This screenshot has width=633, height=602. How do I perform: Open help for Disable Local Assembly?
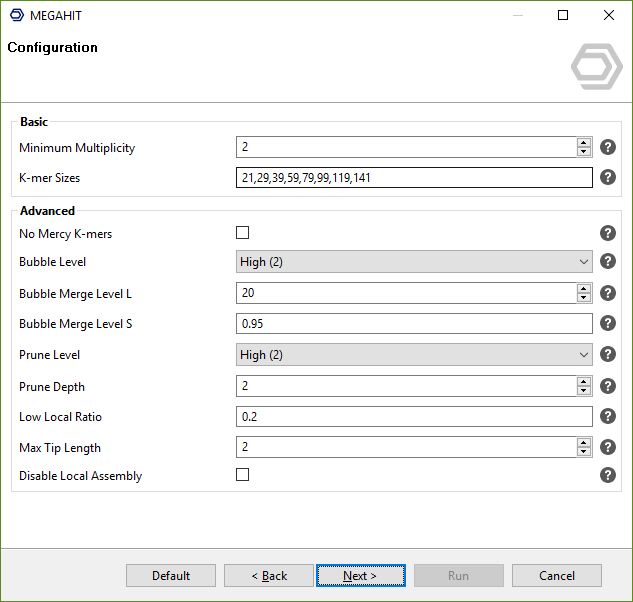[608, 475]
